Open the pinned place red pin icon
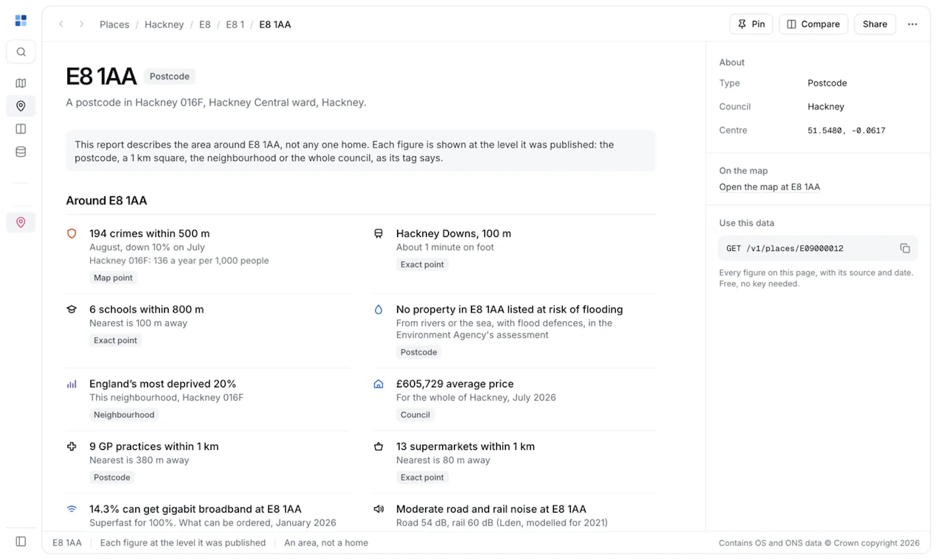Viewport: 937px width, 560px height. (20, 222)
